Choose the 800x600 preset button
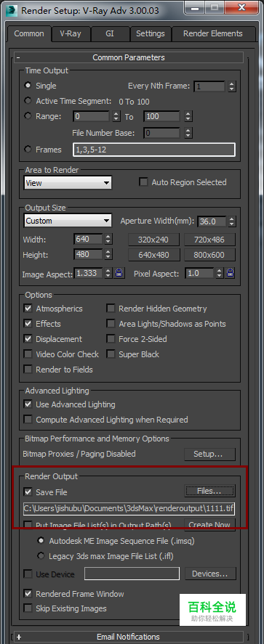Screen dimensions: 264x644 (209, 255)
